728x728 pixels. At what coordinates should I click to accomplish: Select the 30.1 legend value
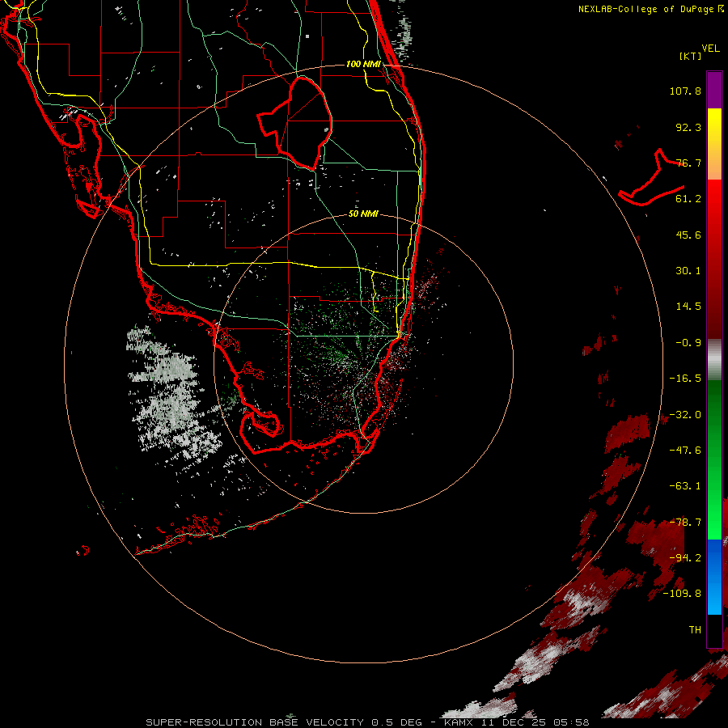(x=688, y=271)
